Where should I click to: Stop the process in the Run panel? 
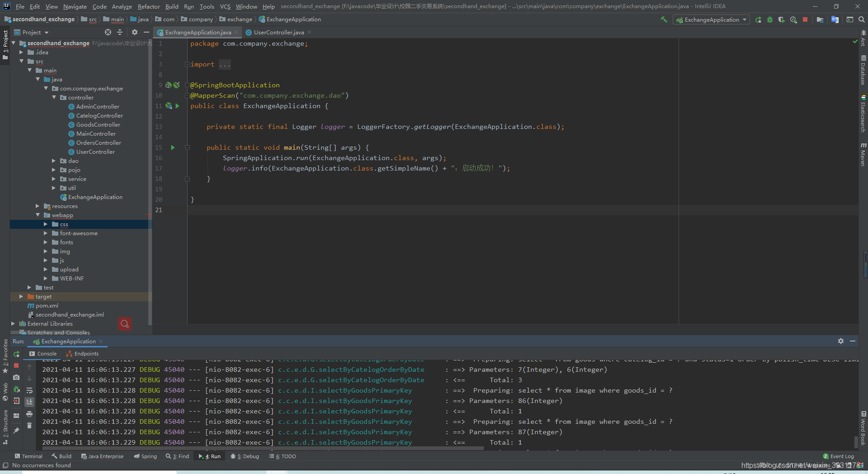point(17,365)
